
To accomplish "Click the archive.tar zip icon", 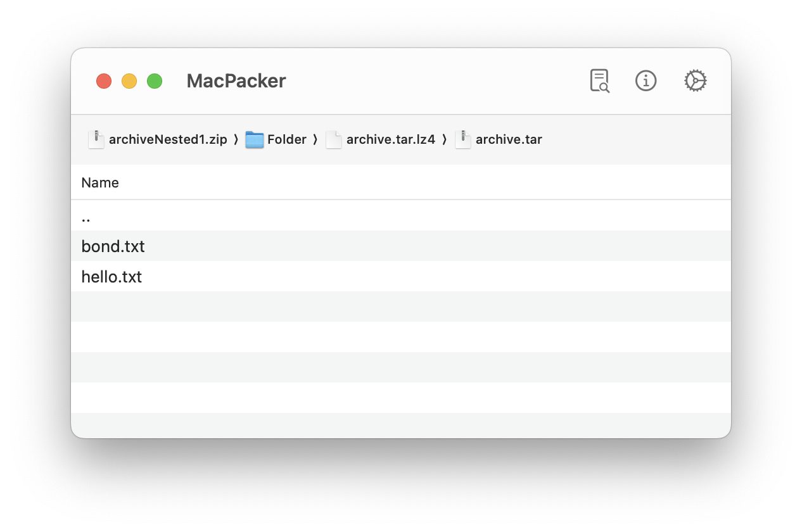I will pos(463,139).
